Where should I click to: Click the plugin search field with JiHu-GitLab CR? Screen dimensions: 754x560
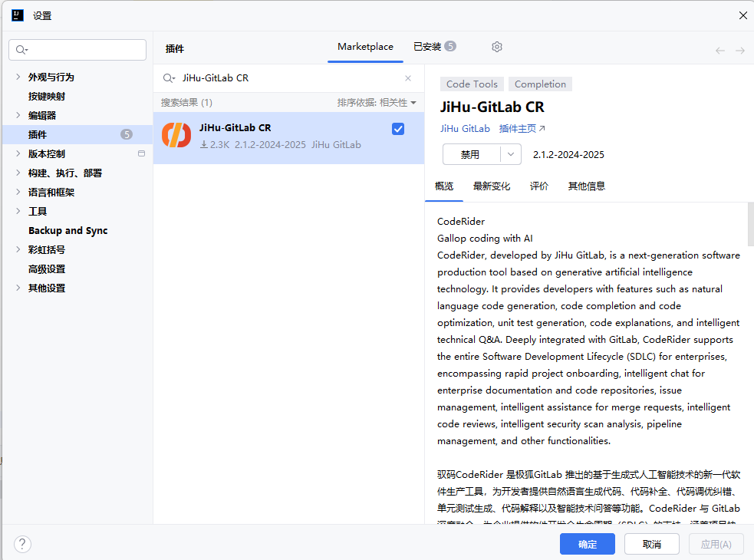(288, 78)
